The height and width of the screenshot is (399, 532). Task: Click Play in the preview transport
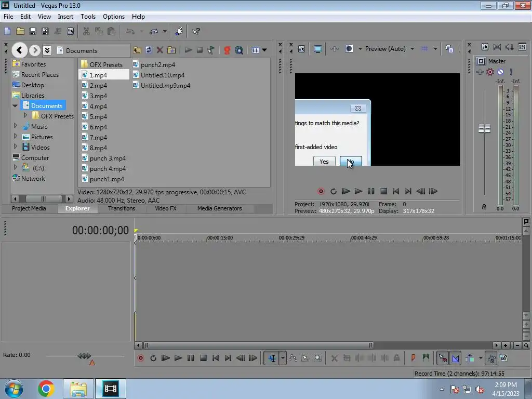[358, 191]
